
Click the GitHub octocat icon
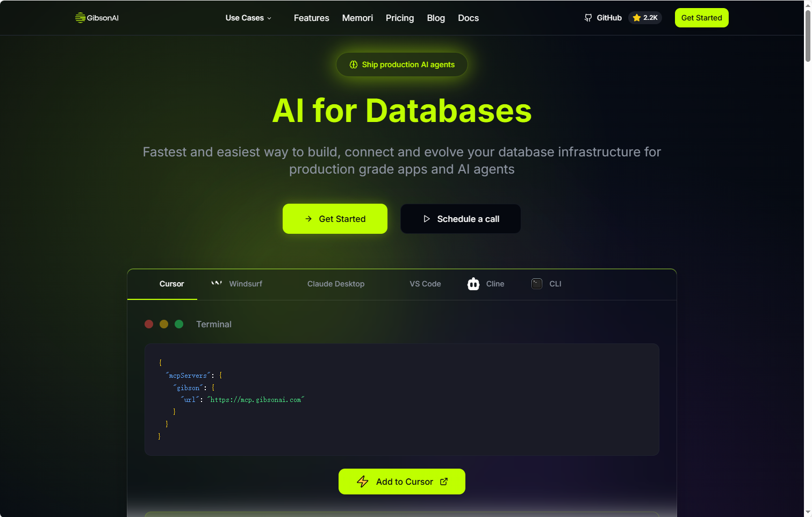pyautogui.click(x=588, y=18)
